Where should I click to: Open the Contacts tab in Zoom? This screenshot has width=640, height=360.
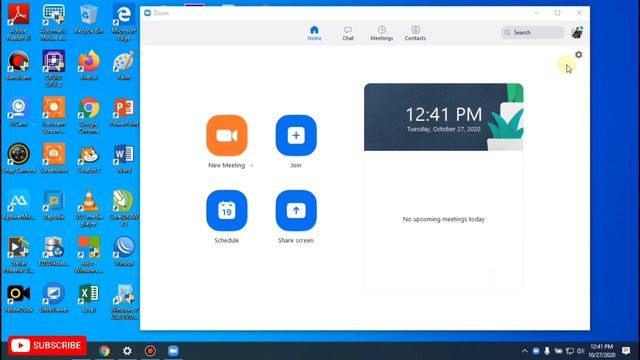415,33
